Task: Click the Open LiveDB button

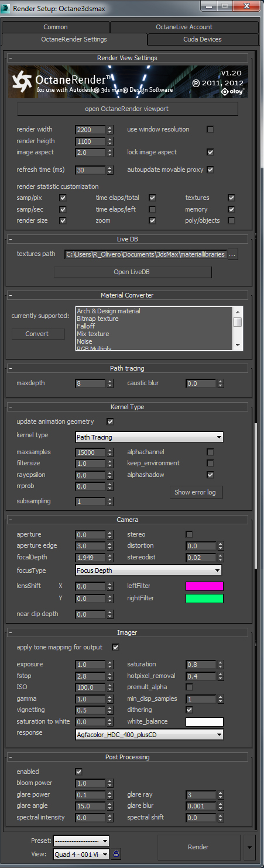Action: click(x=133, y=272)
